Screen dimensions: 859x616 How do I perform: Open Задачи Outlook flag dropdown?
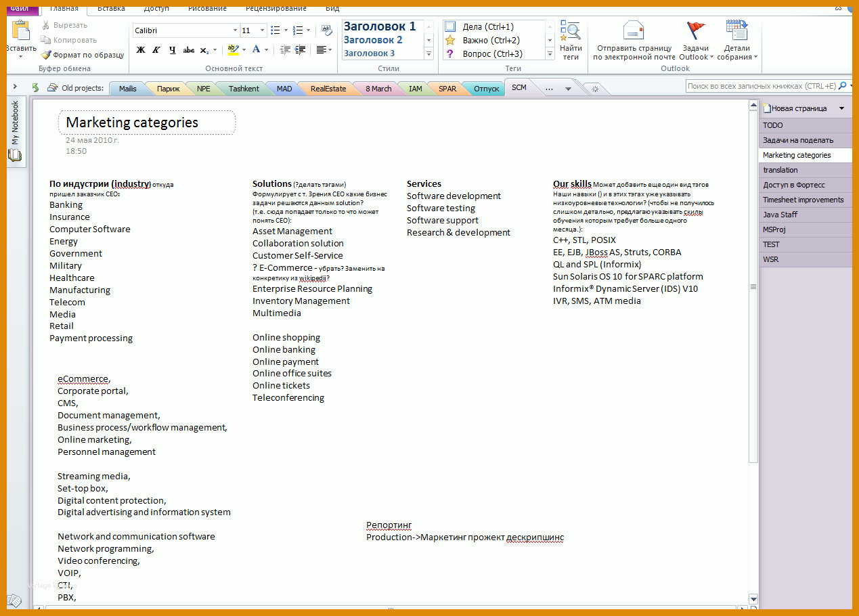point(695,40)
